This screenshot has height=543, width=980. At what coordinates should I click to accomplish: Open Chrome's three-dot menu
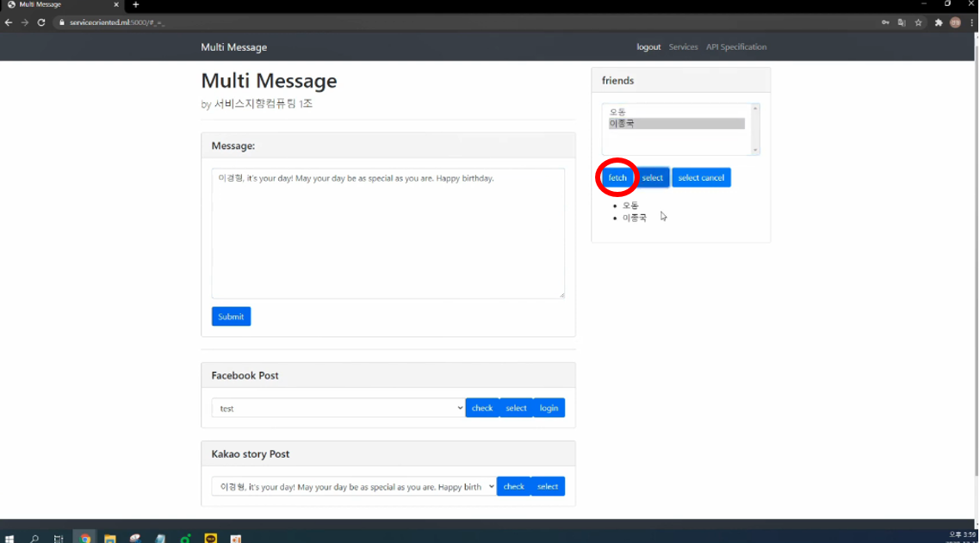coord(972,22)
